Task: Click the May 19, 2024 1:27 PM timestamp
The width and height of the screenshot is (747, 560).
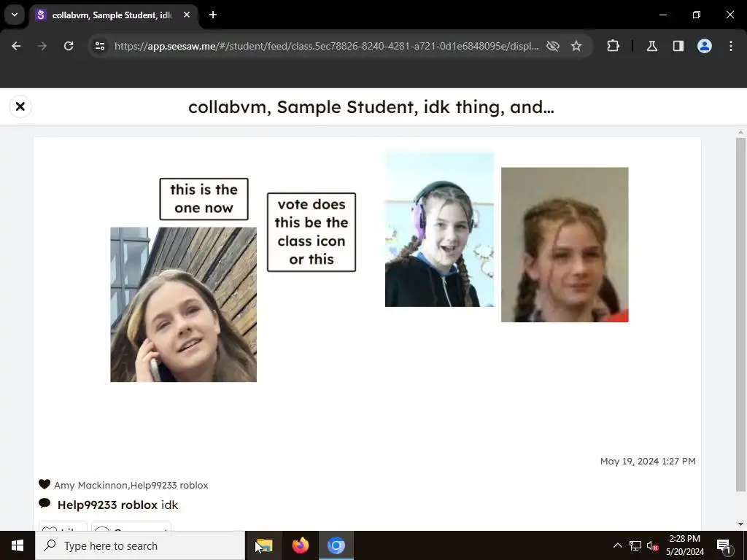Action: point(648,461)
